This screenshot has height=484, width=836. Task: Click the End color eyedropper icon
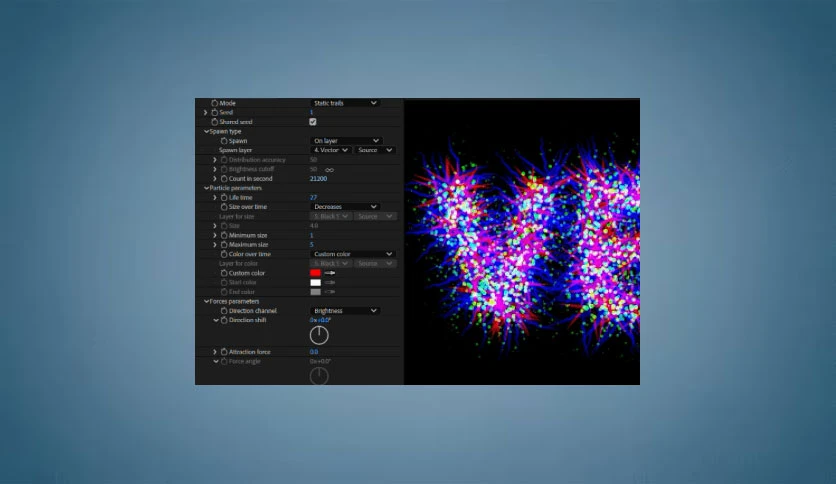coord(329,292)
